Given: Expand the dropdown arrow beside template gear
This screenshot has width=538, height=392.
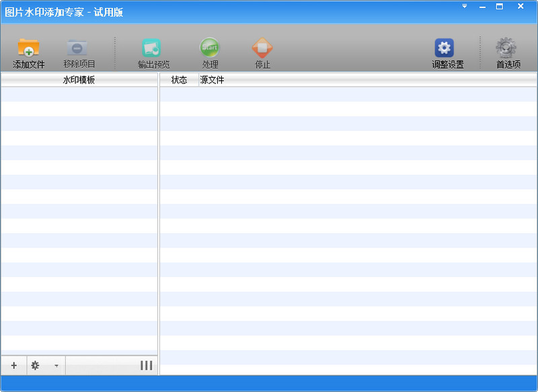Looking at the screenshot, I should tap(56, 366).
